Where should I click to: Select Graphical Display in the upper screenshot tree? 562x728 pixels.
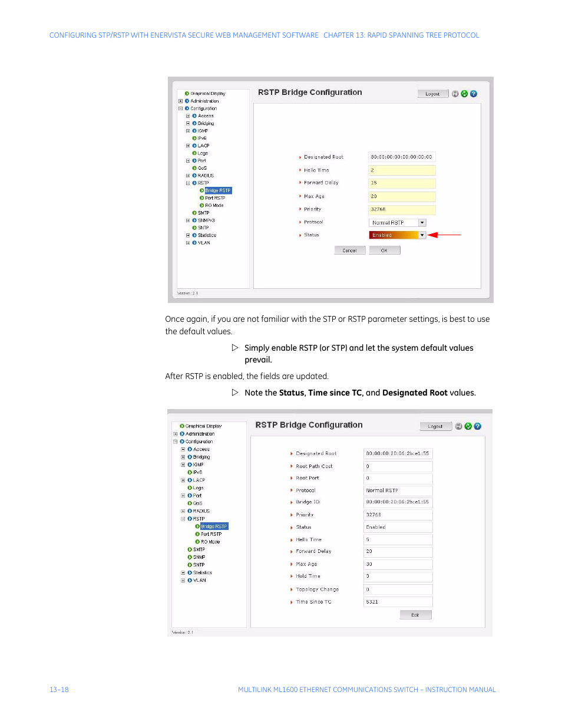coord(208,94)
